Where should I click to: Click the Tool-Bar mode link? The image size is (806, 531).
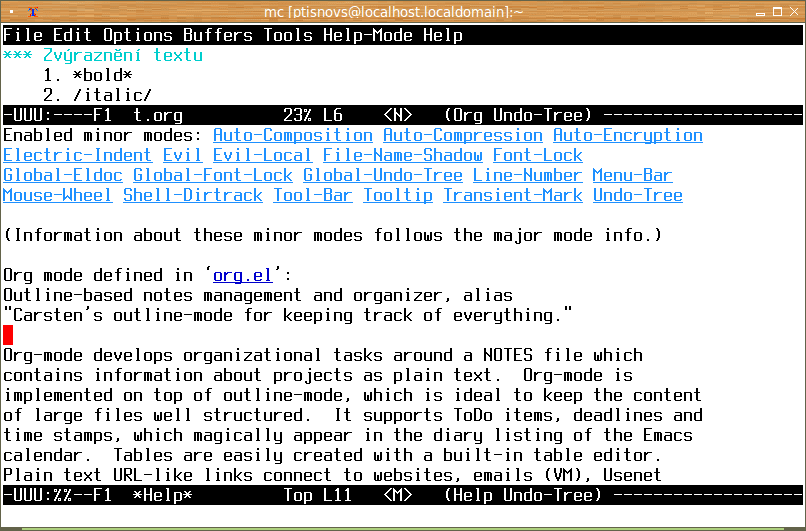tap(313, 195)
